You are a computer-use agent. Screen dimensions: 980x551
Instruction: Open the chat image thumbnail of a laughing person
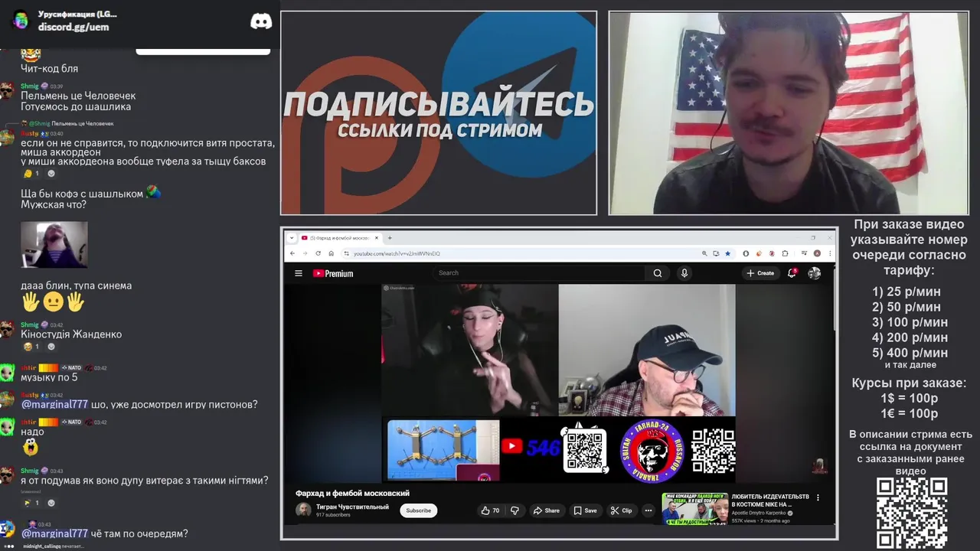pos(54,244)
